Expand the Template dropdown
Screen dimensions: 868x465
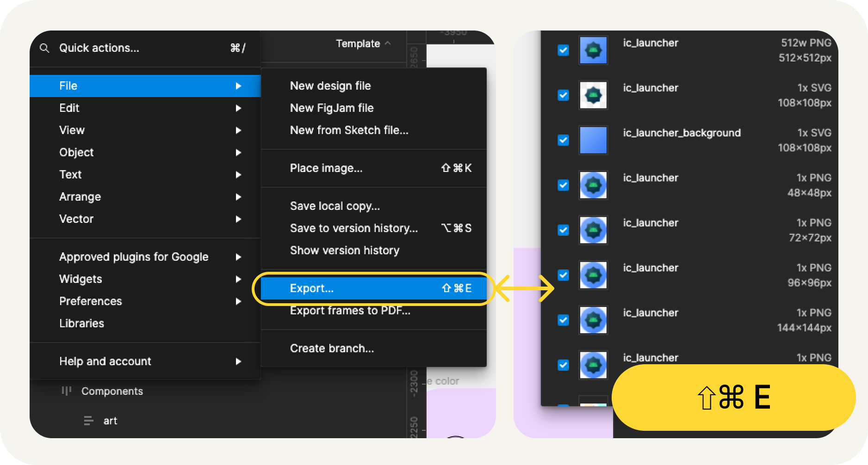[363, 43]
